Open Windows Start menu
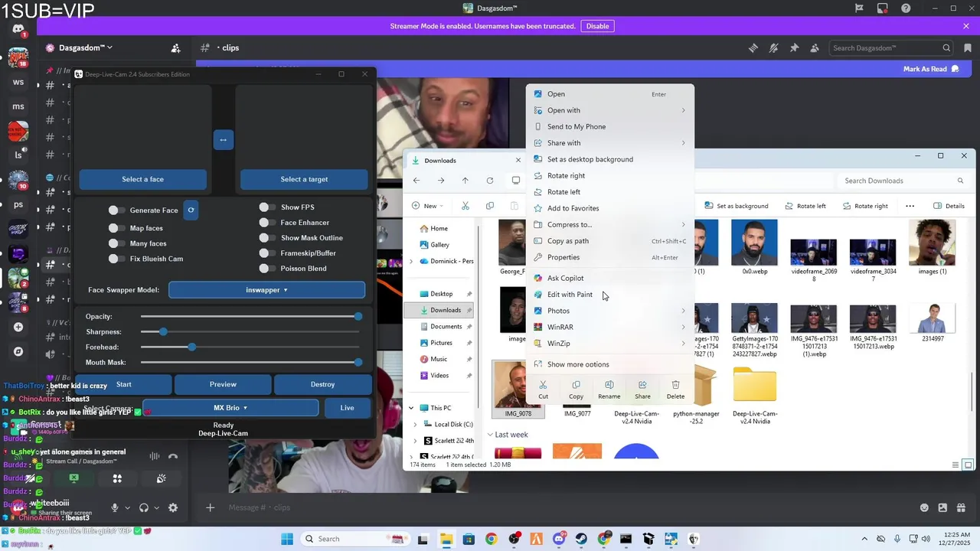 pyautogui.click(x=287, y=539)
